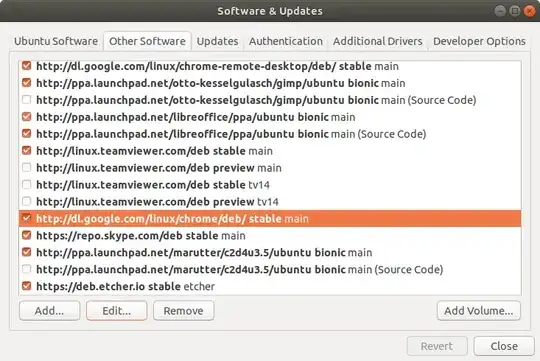Select the gimp ubuntu bionic main (Source Code) row

pyautogui.click(x=270, y=100)
